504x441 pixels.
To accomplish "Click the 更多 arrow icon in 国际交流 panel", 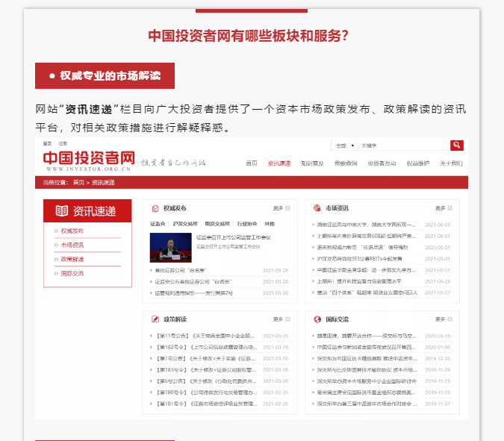I will tap(450, 319).
